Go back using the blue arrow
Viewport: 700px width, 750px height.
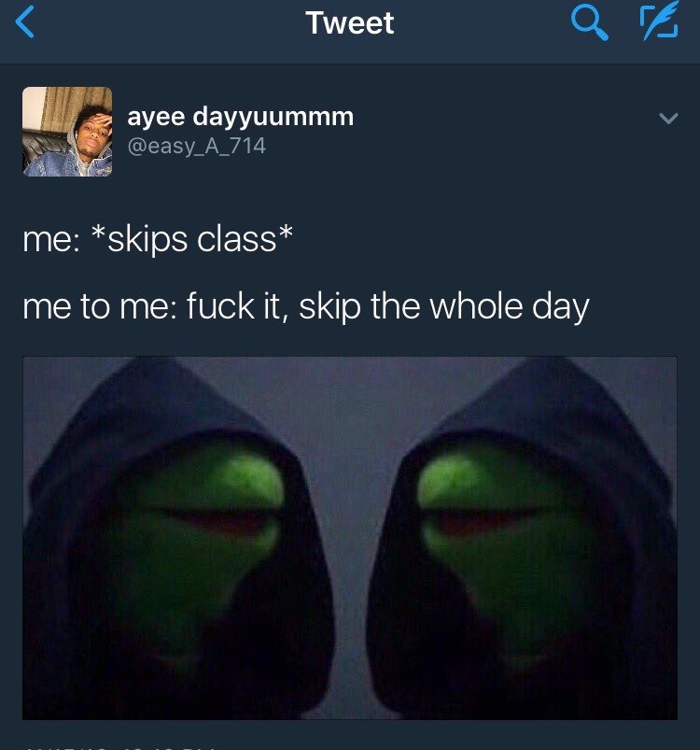tap(25, 22)
